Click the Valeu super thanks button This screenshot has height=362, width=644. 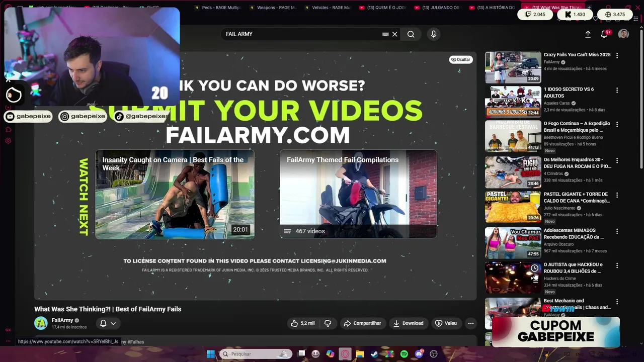tap(446, 323)
